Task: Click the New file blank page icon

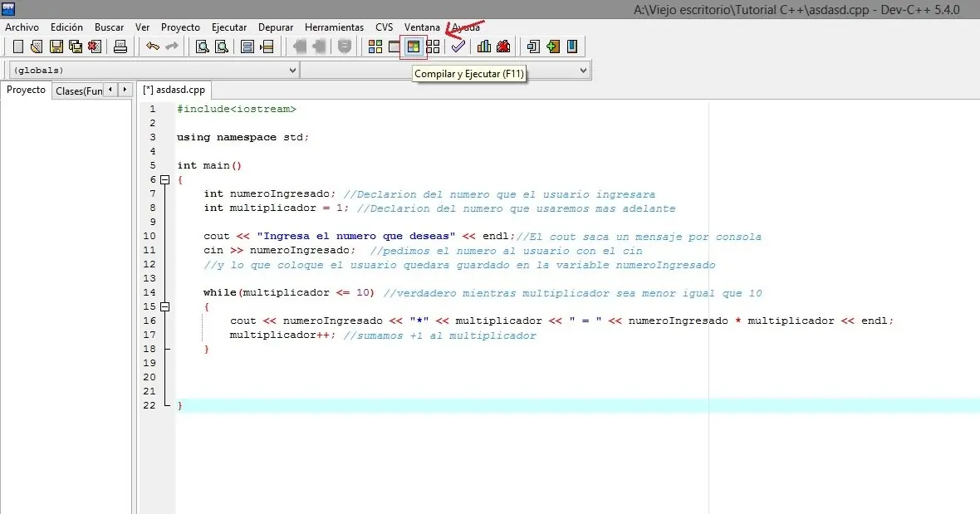Action: (x=17, y=47)
